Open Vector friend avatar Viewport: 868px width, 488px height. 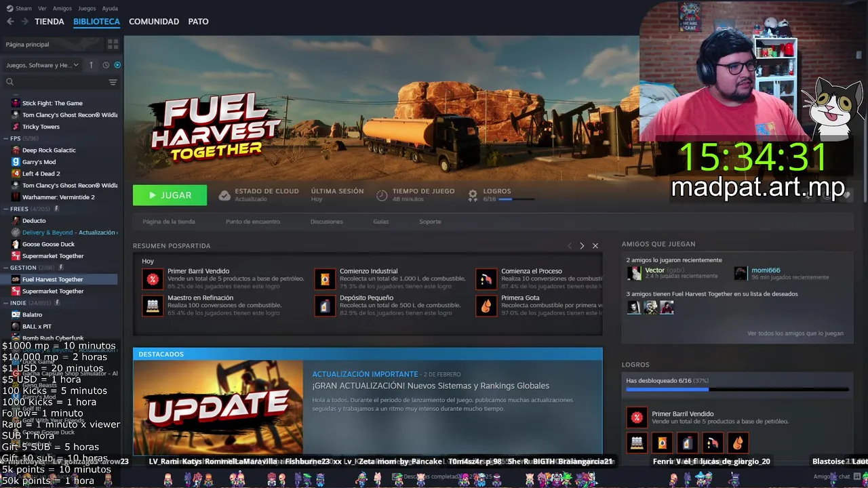click(x=634, y=273)
